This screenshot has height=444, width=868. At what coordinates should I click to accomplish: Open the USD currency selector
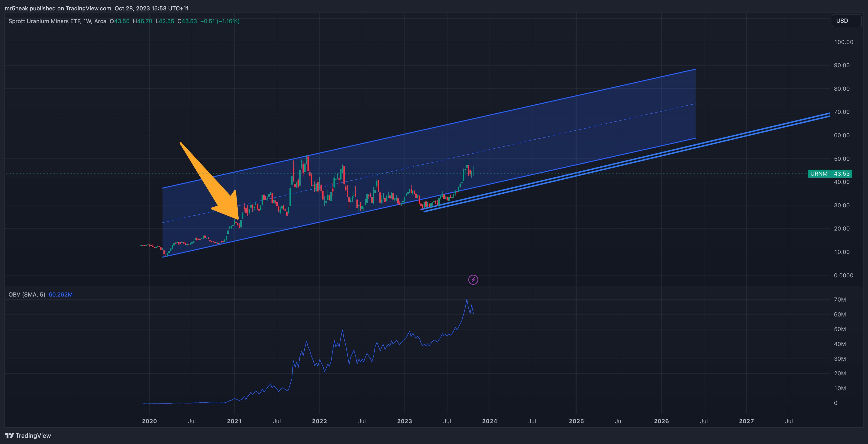846,21
